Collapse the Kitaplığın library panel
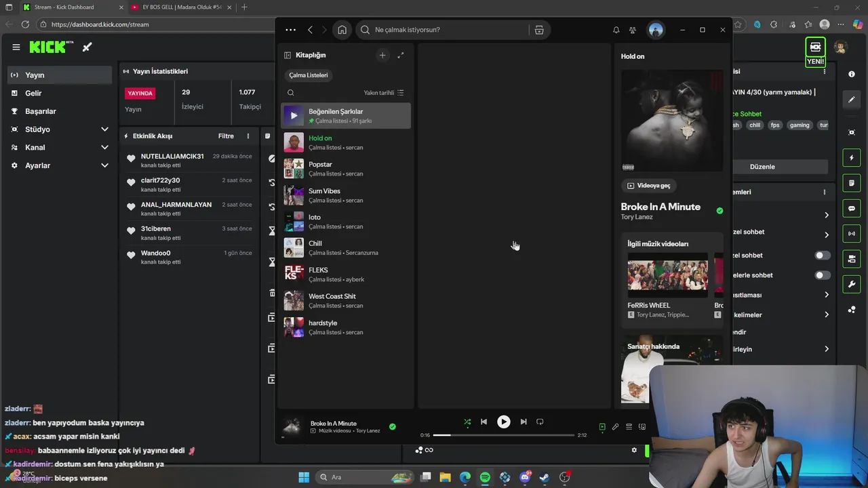868x488 pixels. pos(288,55)
